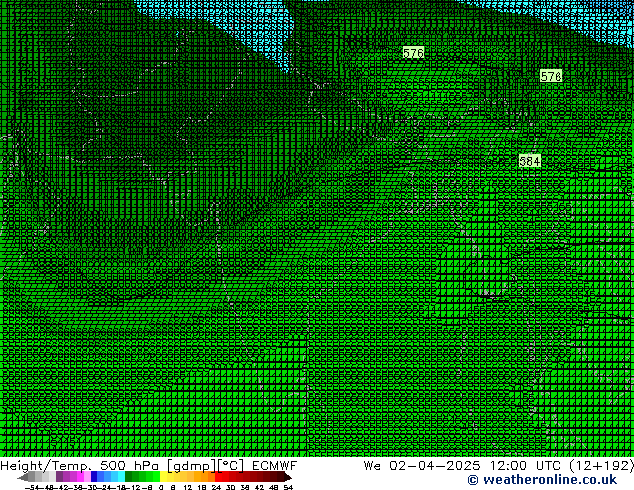Pick the magenta swatch in the temperature scale
This screenshot has height=490, width=634.
point(80,477)
